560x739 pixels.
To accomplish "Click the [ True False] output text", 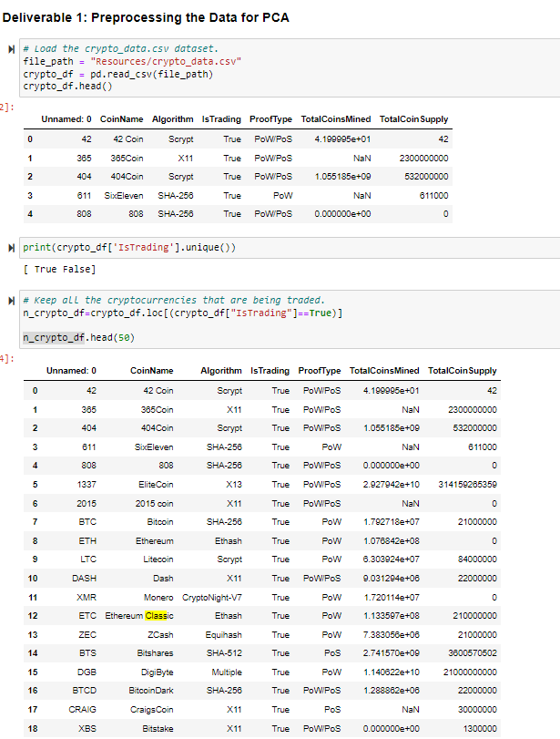I will coord(59,270).
